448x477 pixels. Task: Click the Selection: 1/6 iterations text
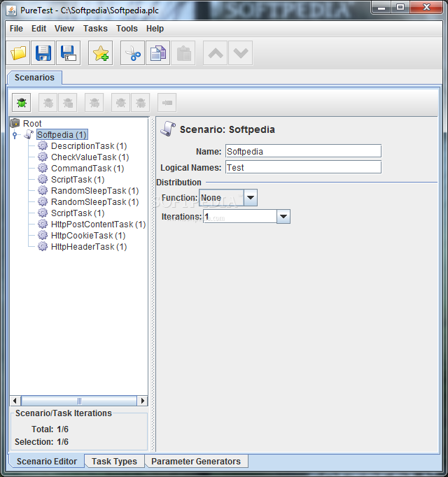pos(41,442)
